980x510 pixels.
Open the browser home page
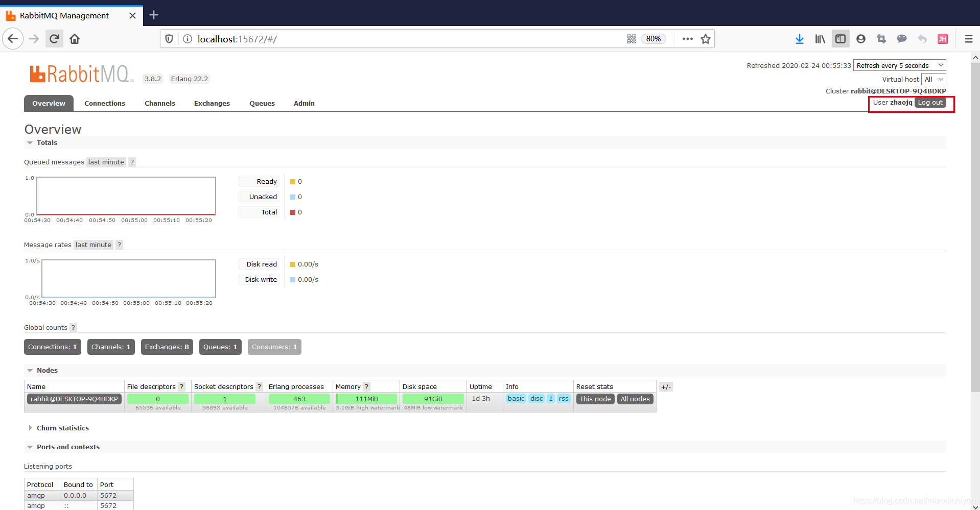tap(75, 39)
